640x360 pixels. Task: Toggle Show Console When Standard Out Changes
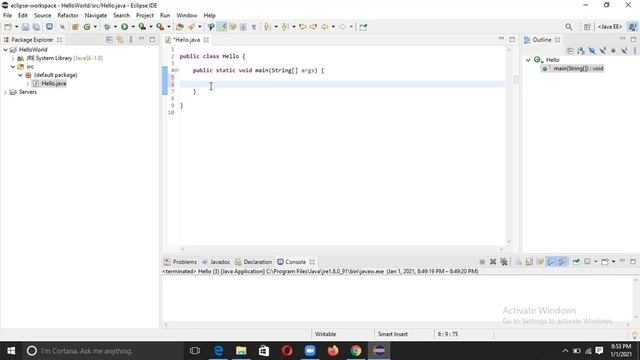click(551, 262)
